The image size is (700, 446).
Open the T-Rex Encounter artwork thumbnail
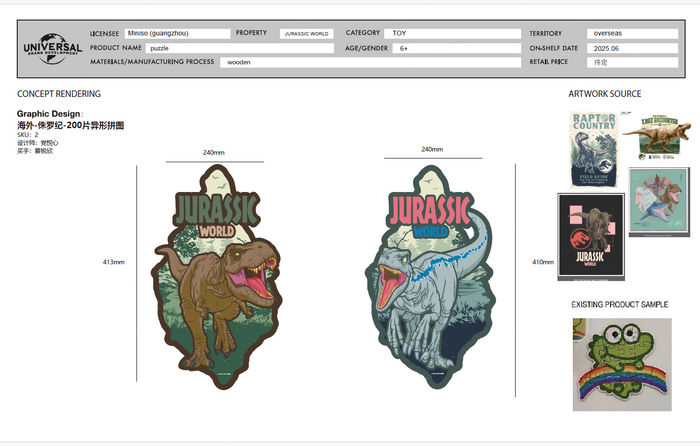pyautogui.click(x=656, y=138)
